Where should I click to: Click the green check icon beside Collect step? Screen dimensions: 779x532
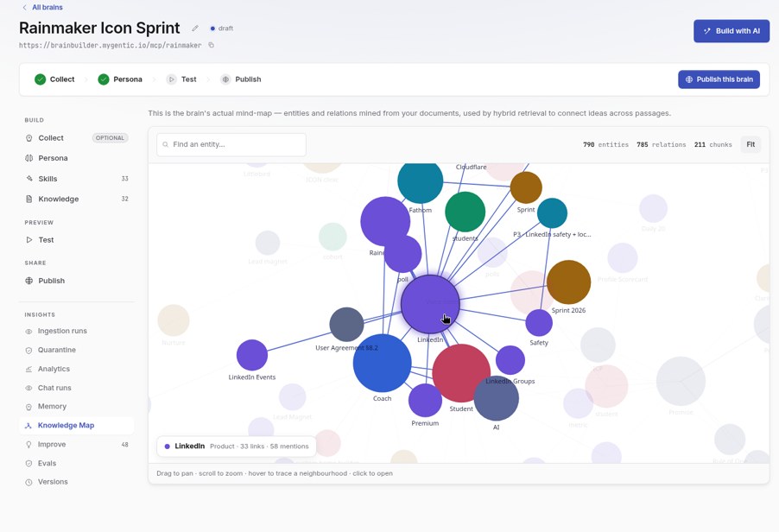(x=41, y=79)
